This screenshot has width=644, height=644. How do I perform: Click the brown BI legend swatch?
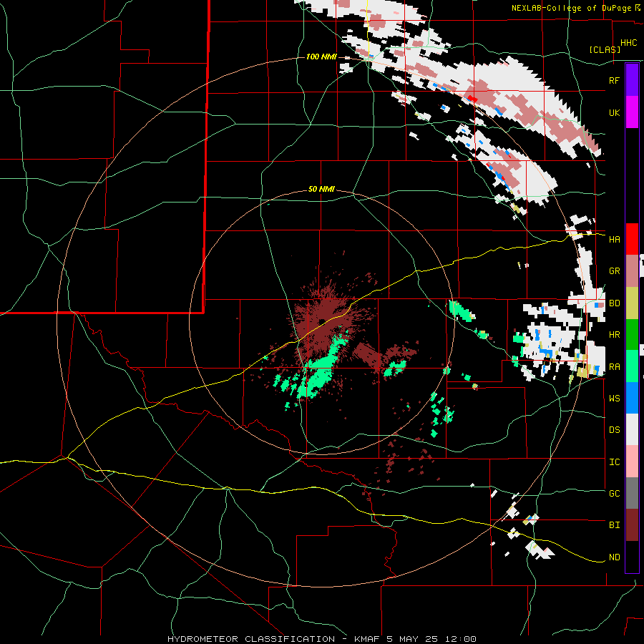coord(632,525)
